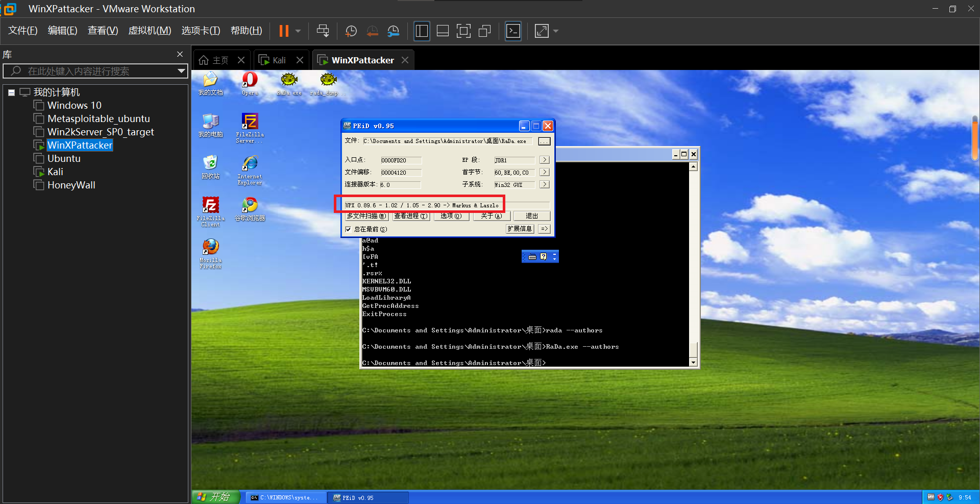Viewport: 980px width, 504px height.
Task: Toggle the library sidebar view
Action: tap(422, 31)
